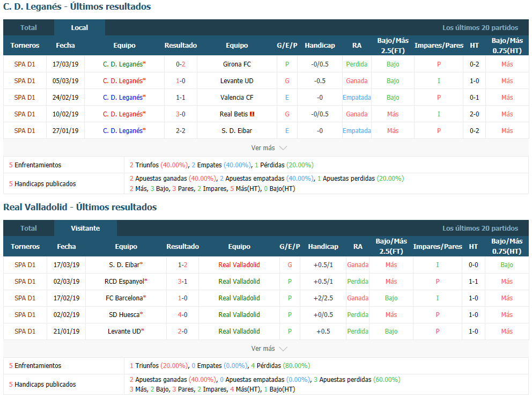Click Bajo HT value in the S. D. Eibar Valladolid row
The height and width of the screenshot is (398, 532).
[507, 264]
